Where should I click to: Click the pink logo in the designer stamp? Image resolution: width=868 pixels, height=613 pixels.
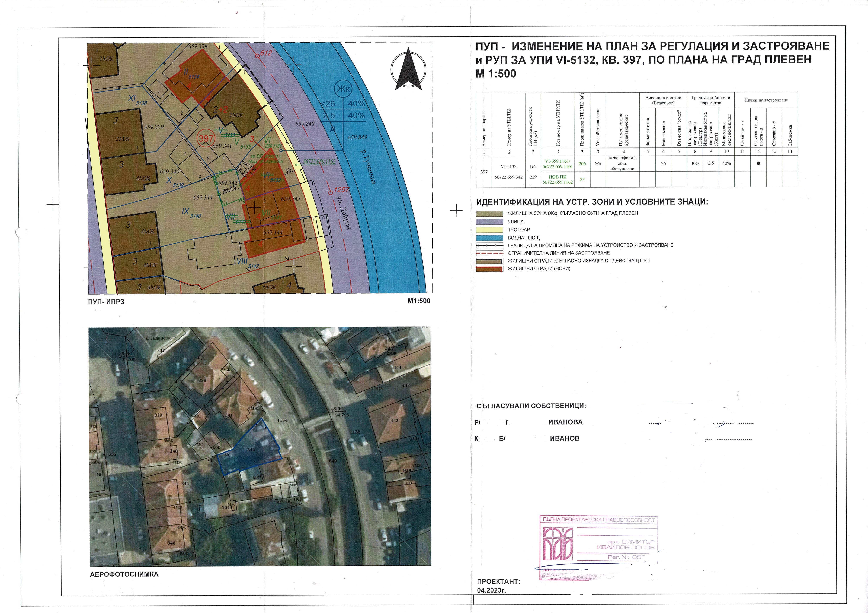click(558, 544)
